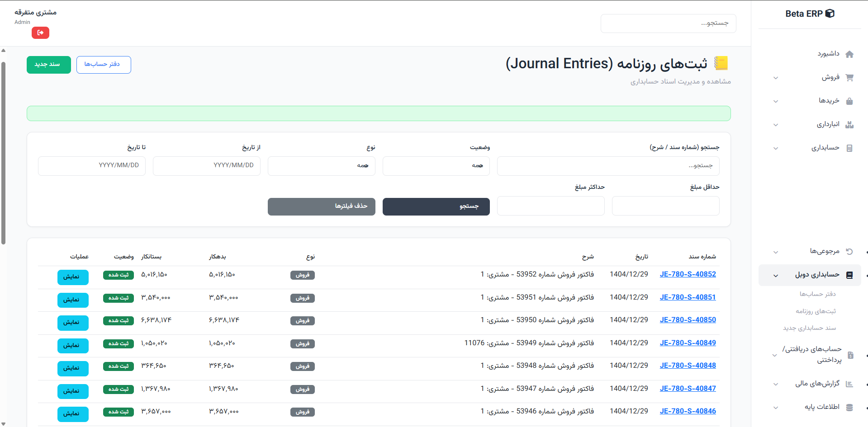The image size is (868, 427).
Task: Click the returns undo arrow icon
Action: [x=849, y=252]
